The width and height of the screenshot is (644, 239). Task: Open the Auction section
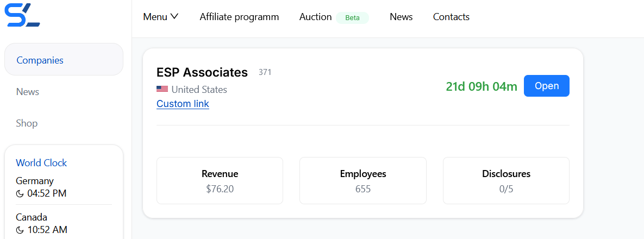(315, 17)
